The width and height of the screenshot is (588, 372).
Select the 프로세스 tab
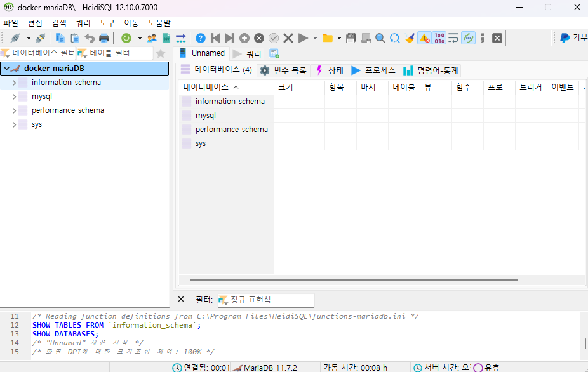click(x=373, y=70)
